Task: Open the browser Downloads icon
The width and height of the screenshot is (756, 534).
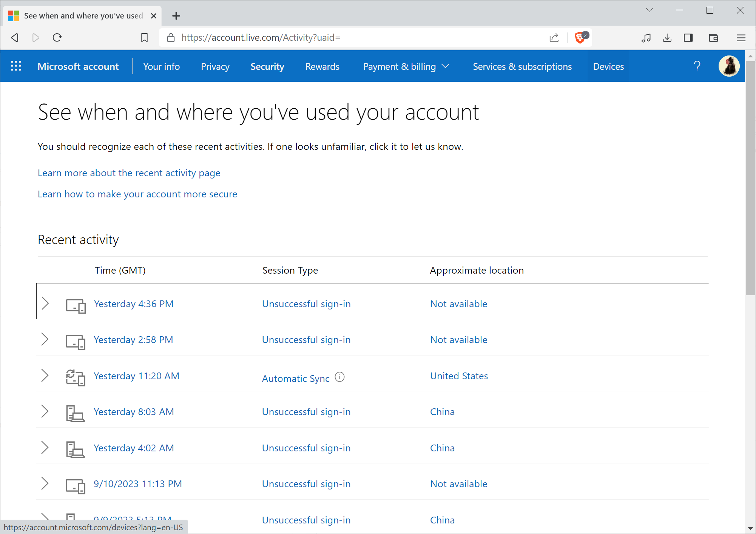Action: pyautogui.click(x=667, y=37)
